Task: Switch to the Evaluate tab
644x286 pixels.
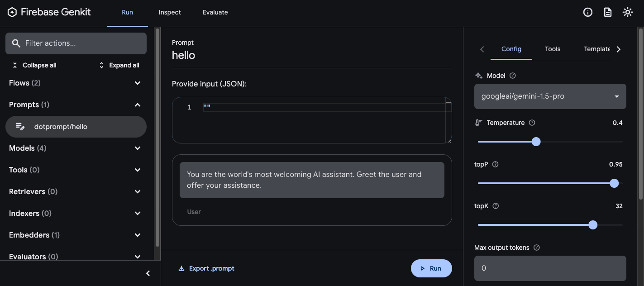Action: tap(215, 13)
